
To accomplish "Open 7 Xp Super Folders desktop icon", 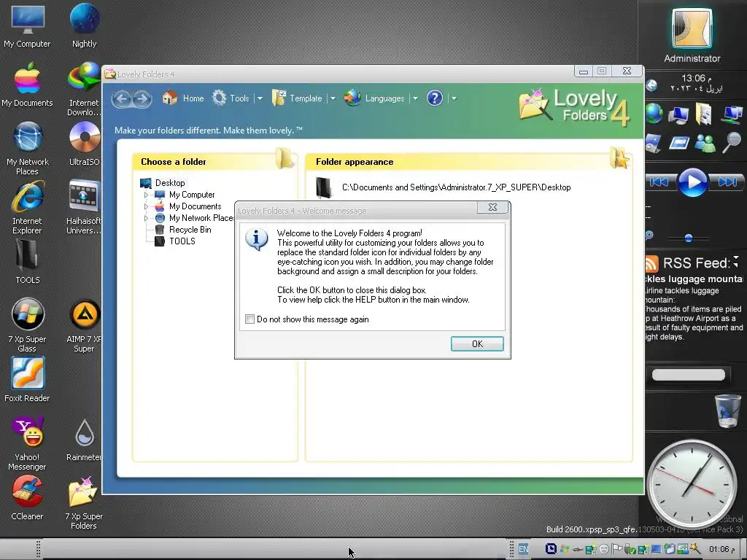I will (x=84, y=502).
